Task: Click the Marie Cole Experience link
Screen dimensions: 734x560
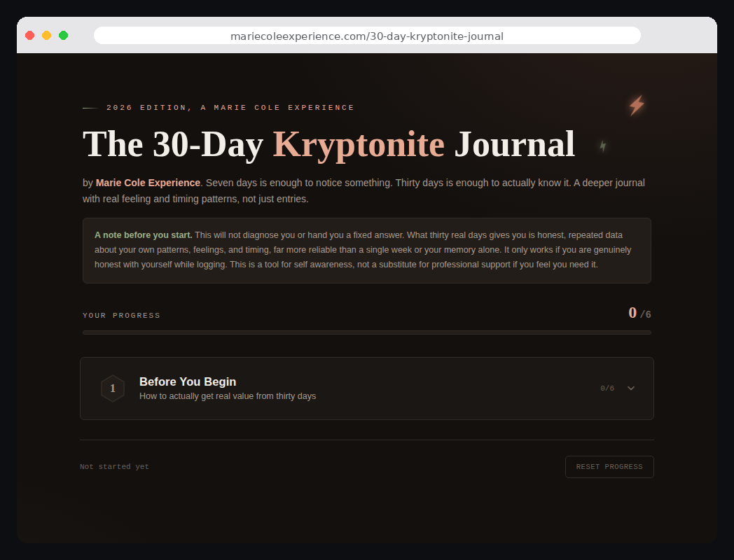Action: (x=148, y=183)
